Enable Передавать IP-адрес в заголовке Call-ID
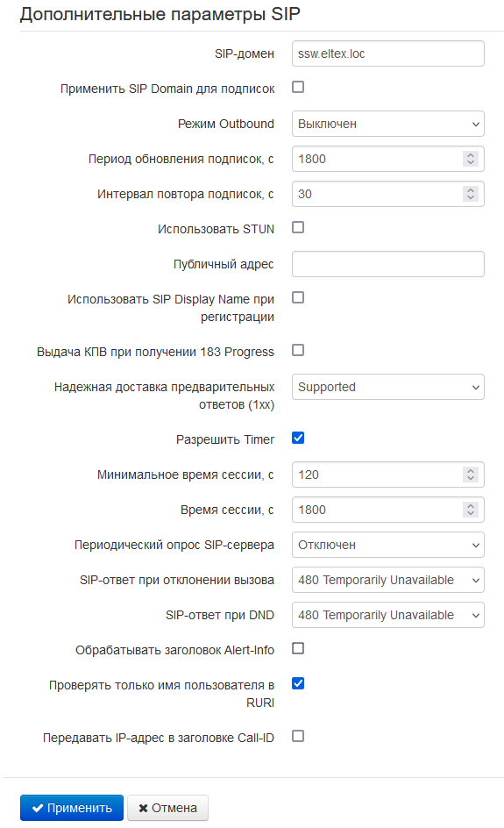This screenshot has width=504, height=828. coord(298,736)
